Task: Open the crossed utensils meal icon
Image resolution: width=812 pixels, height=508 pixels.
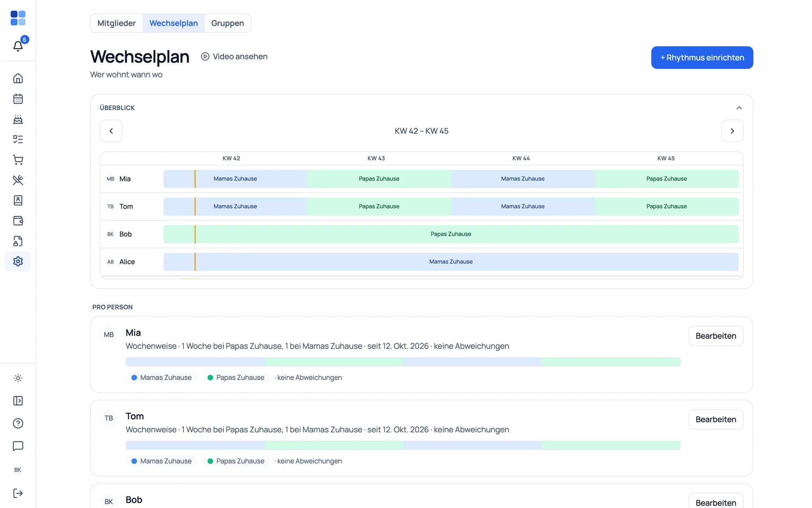Action: [x=18, y=180]
